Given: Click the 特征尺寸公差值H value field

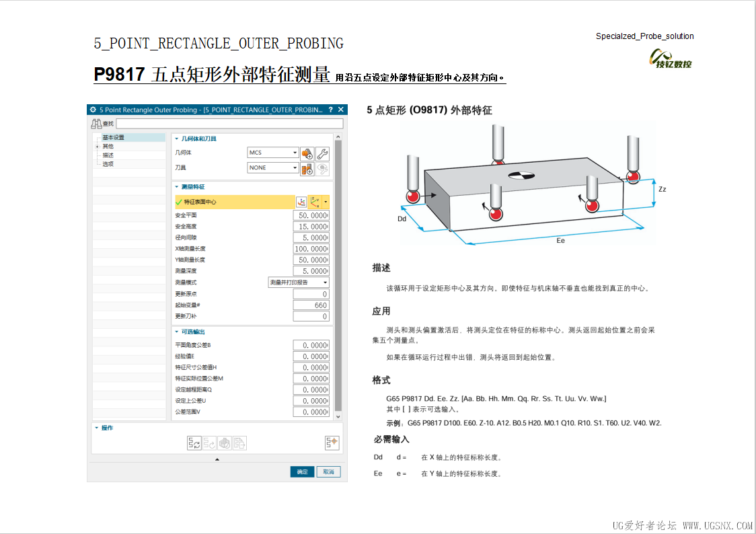Looking at the screenshot, I should [x=311, y=367].
